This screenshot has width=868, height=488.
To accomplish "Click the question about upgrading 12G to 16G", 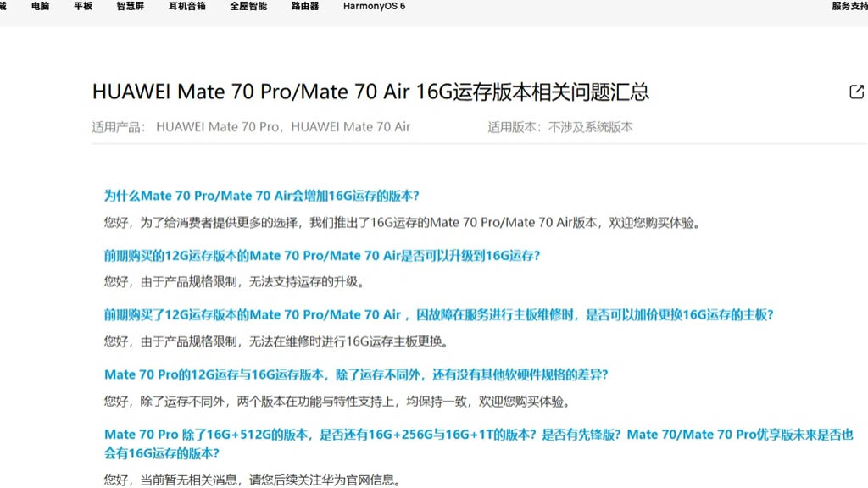I will click(321, 255).
